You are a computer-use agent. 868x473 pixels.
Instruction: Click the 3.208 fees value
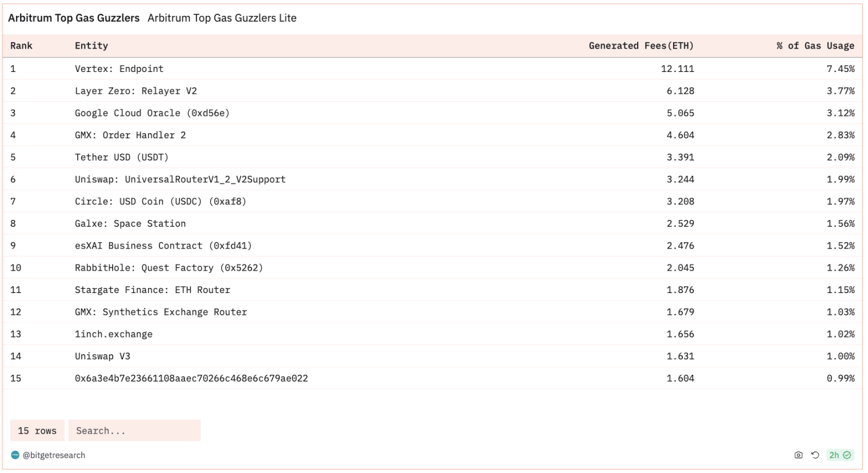[681, 202]
